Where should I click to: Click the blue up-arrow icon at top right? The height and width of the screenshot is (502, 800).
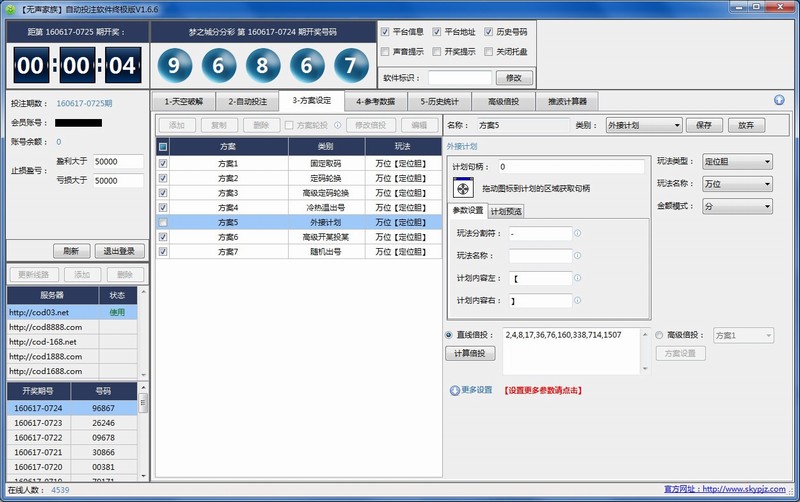pyautogui.click(x=779, y=100)
